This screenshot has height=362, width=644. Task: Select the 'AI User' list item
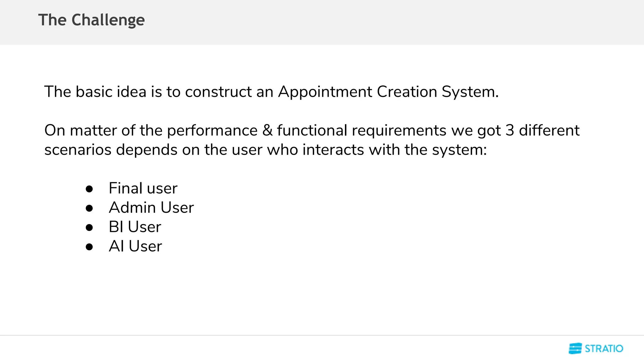(x=135, y=246)
